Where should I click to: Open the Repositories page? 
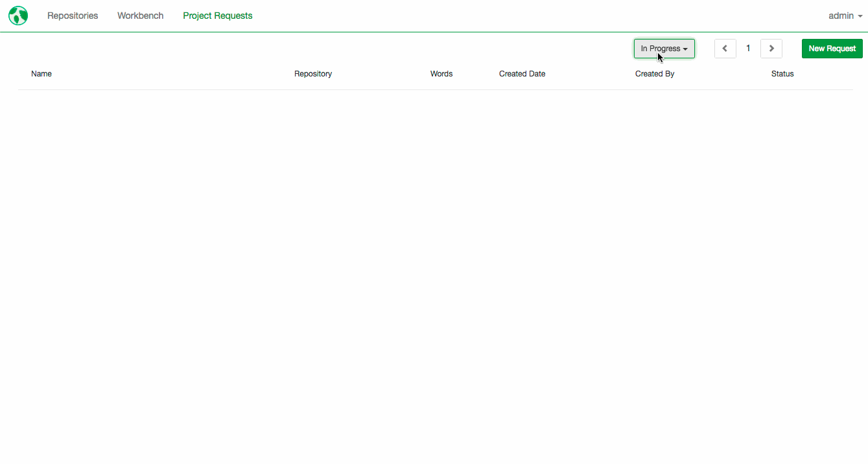pos(73,16)
